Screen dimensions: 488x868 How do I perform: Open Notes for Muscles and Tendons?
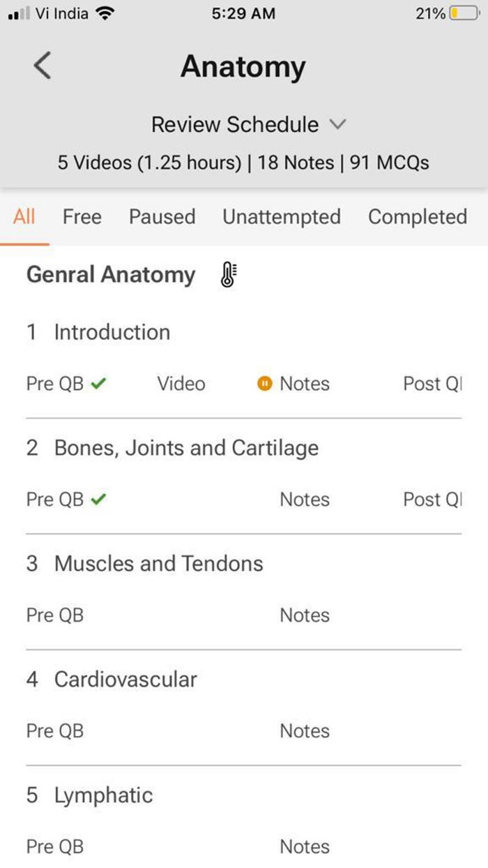pos(305,615)
